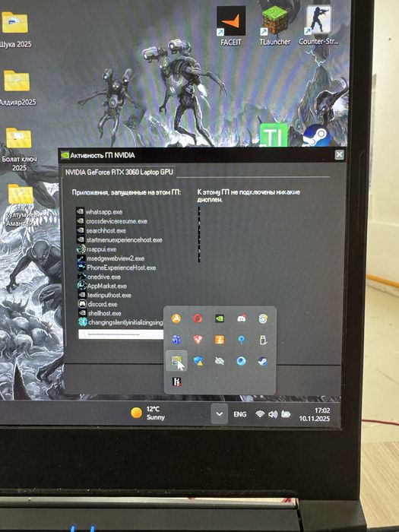The width and height of the screenshot is (399, 532).
Task: Open the Discord tray icon with notification
Action: (x=241, y=318)
